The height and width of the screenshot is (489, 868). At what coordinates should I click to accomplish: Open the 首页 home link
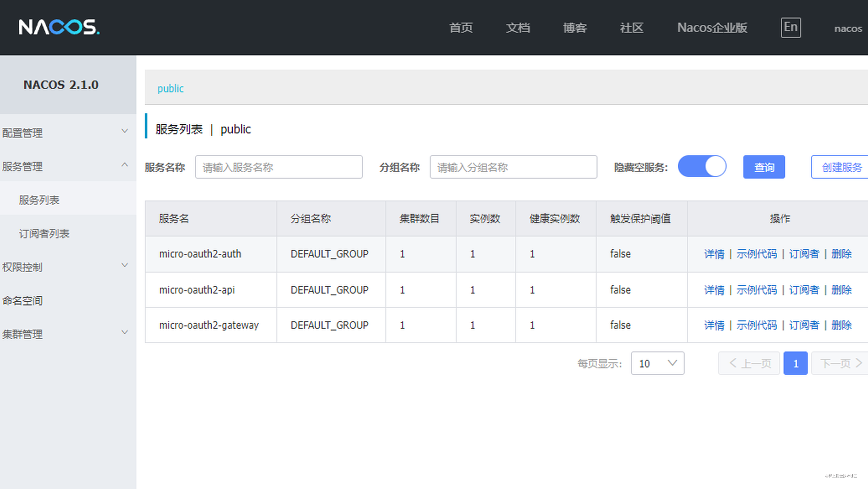point(461,28)
